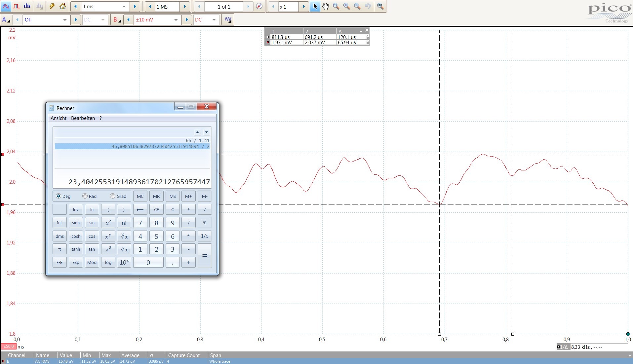The image size is (633, 364).
Task: Open Ansicht menu in Rechner
Action: point(59,118)
